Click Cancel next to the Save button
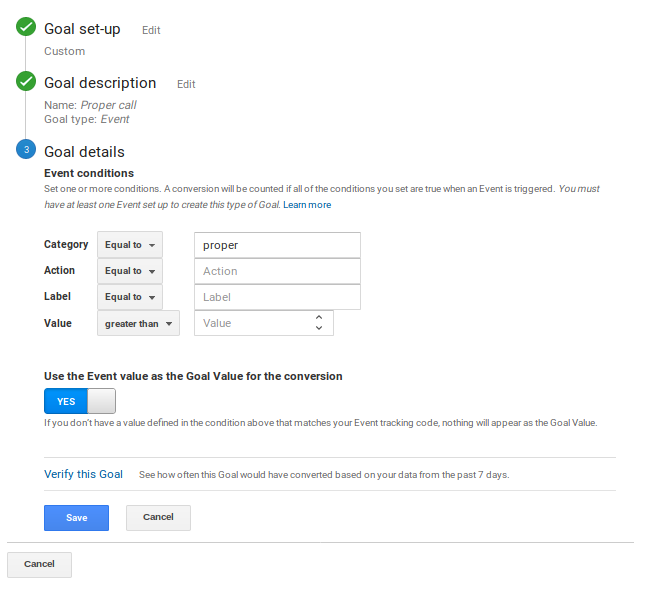 158,517
